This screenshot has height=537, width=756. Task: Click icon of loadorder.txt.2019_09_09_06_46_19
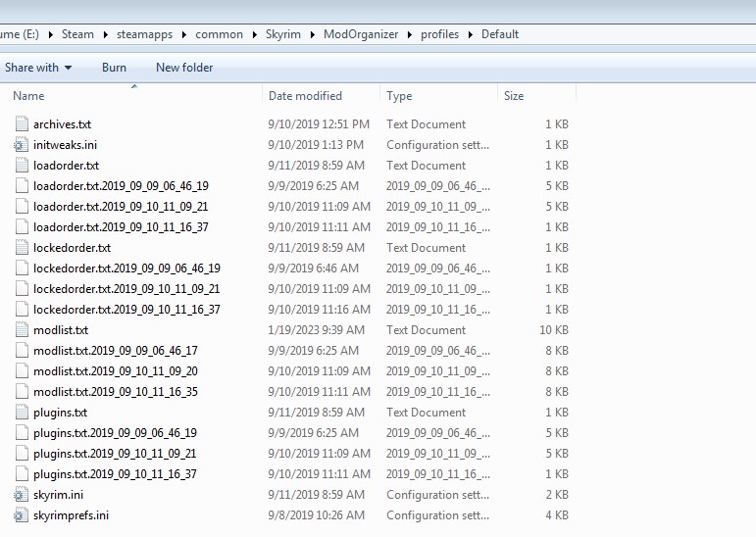(x=22, y=185)
